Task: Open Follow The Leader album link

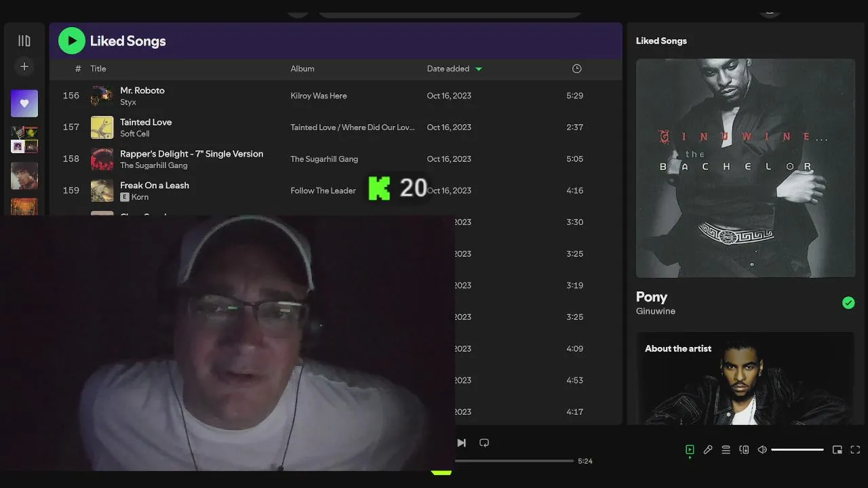Action: (x=323, y=190)
